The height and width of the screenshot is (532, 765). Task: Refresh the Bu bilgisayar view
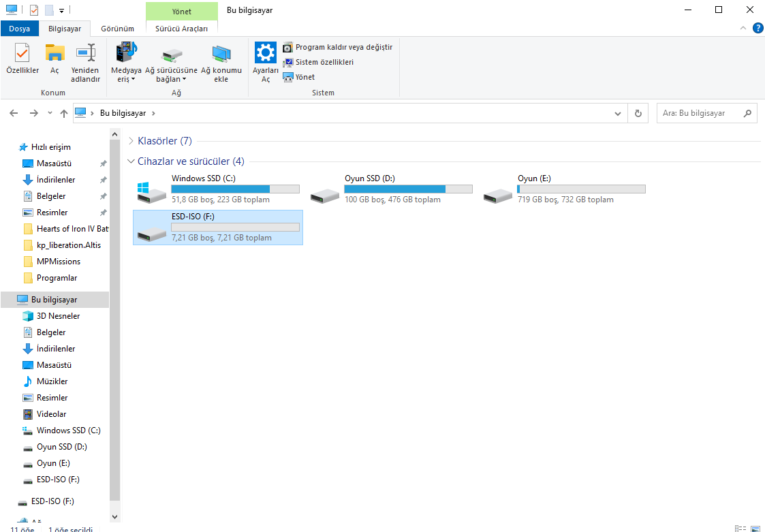[x=638, y=113]
